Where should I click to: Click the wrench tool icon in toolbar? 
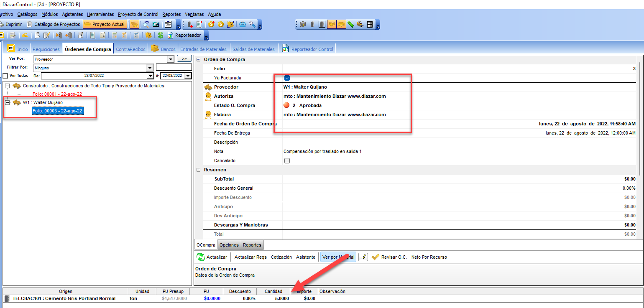252,24
